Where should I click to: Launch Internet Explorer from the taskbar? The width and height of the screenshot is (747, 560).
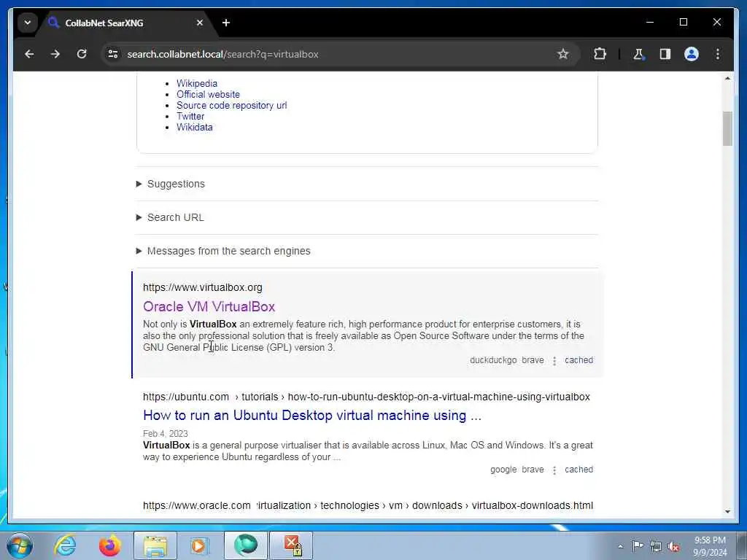pos(65,545)
